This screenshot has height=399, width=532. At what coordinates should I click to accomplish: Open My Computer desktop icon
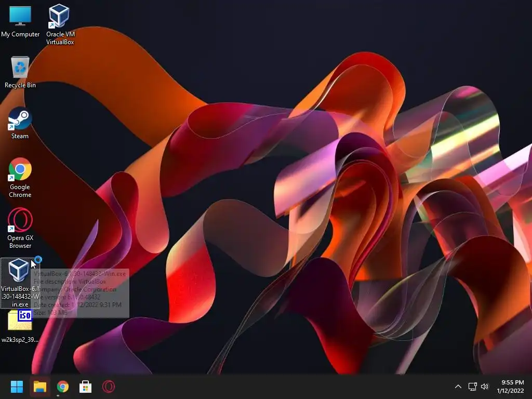tap(20, 21)
